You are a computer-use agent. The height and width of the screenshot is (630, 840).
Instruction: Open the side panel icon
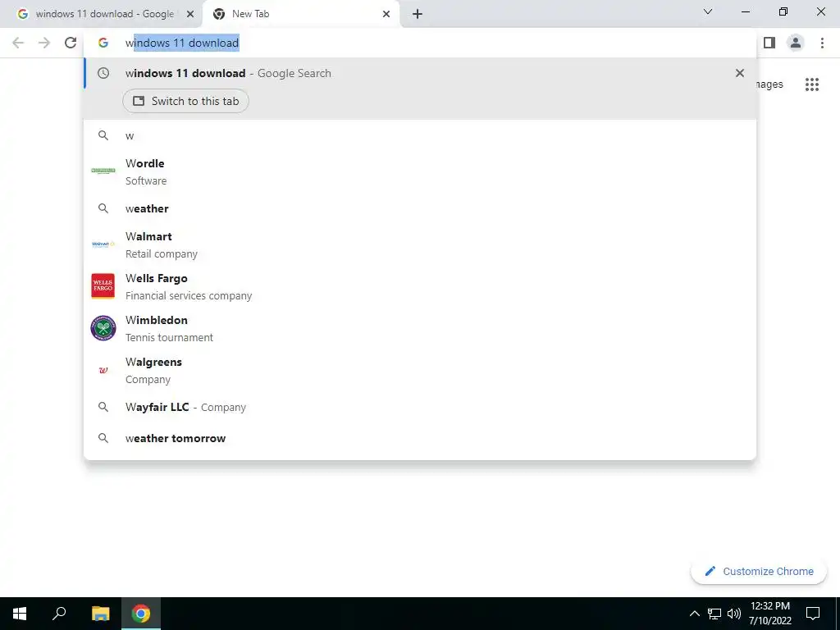[769, 43]
